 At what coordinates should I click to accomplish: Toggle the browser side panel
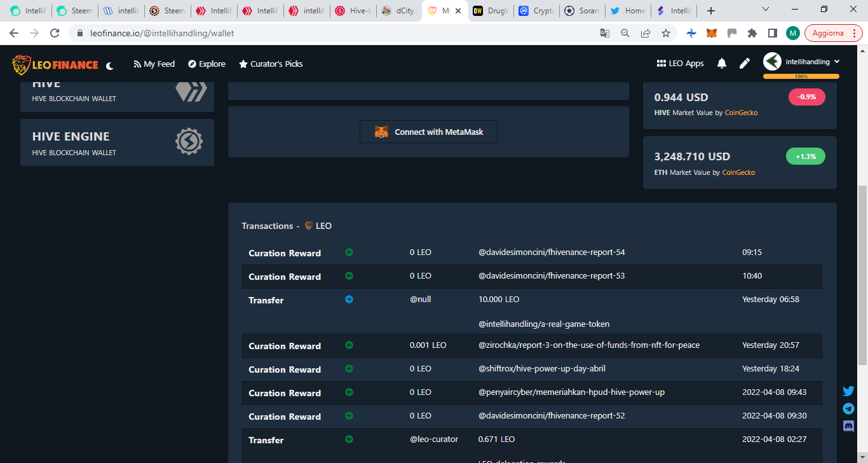[x=773, y=33]
